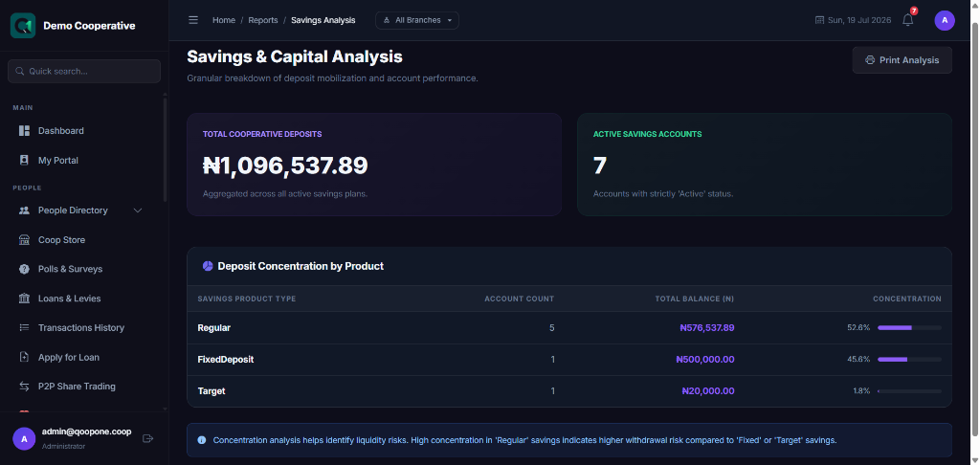Click the Total Balance (₦) column header

click(x=695, y=299)
